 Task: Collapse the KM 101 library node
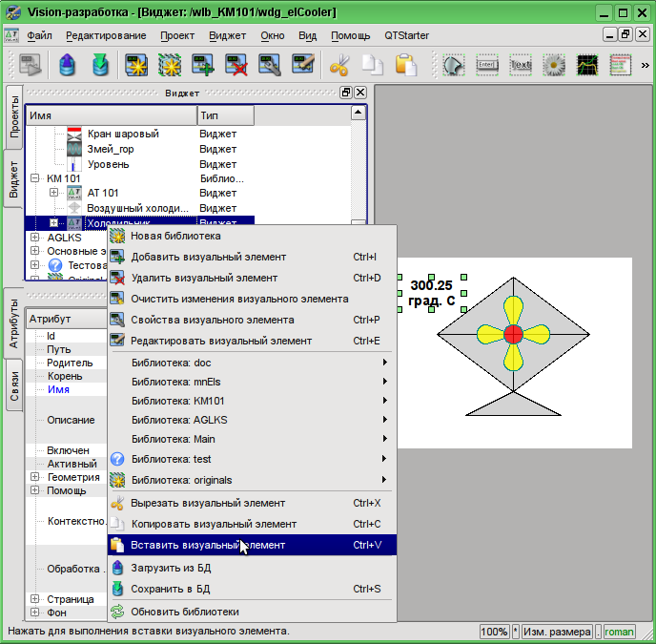pyautogui.click(x=35, y=178)
